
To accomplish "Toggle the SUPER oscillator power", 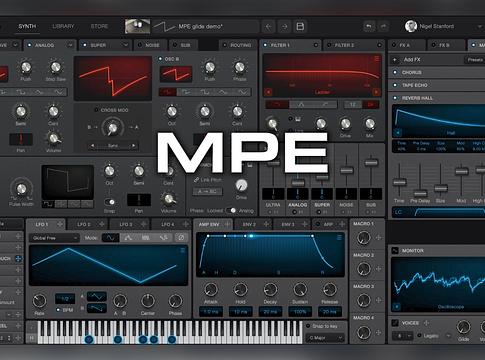I will (x=84, y=45).
